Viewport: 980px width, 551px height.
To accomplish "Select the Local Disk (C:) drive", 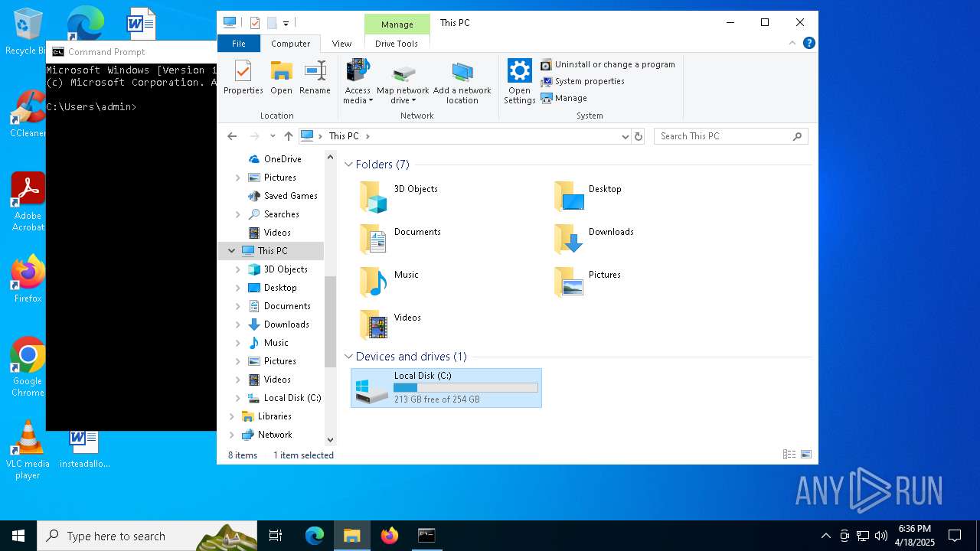I will pyautogui.click(x=446, y=388).
